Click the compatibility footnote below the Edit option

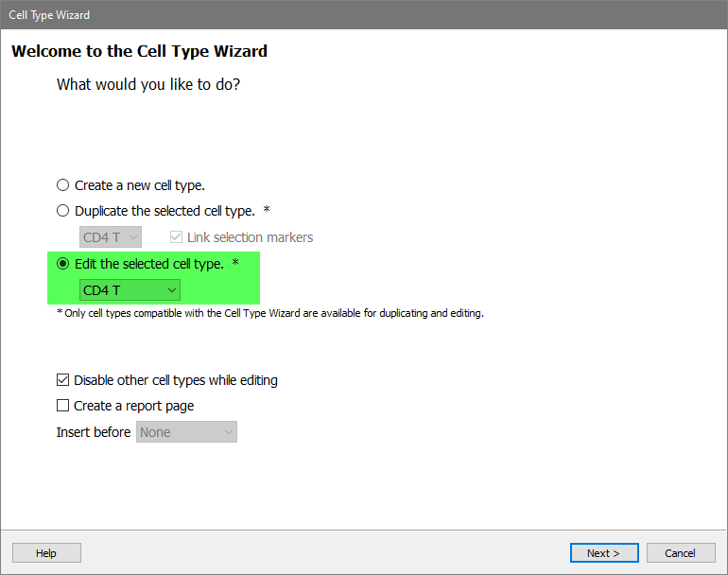[x=270, y=313]
